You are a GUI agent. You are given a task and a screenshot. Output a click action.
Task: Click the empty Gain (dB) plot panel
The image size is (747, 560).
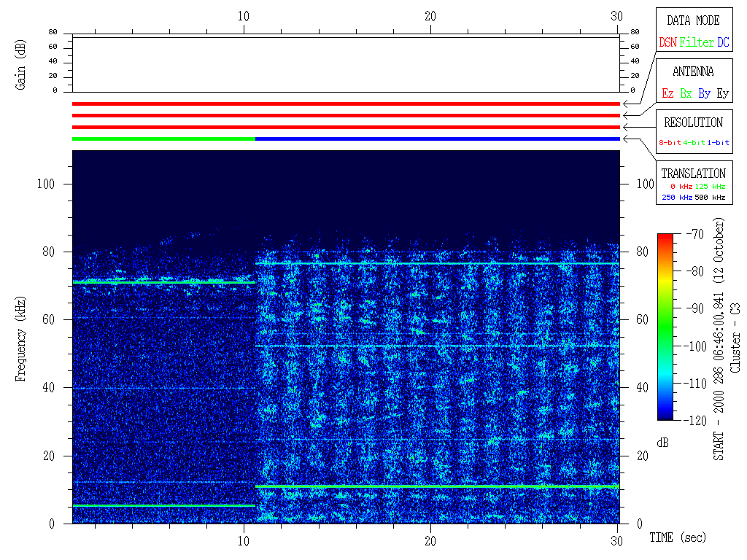tap(346, 64)
